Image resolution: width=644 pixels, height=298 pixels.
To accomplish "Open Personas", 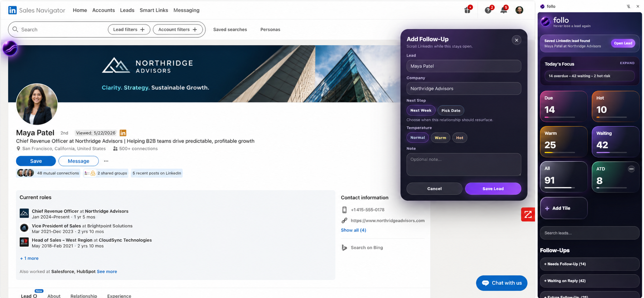I will pyautogui.click(x=270, y=29).
